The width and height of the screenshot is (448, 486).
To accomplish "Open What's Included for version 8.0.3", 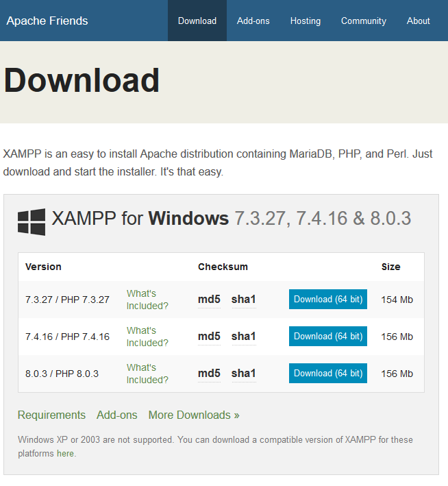I will (147, 374).
